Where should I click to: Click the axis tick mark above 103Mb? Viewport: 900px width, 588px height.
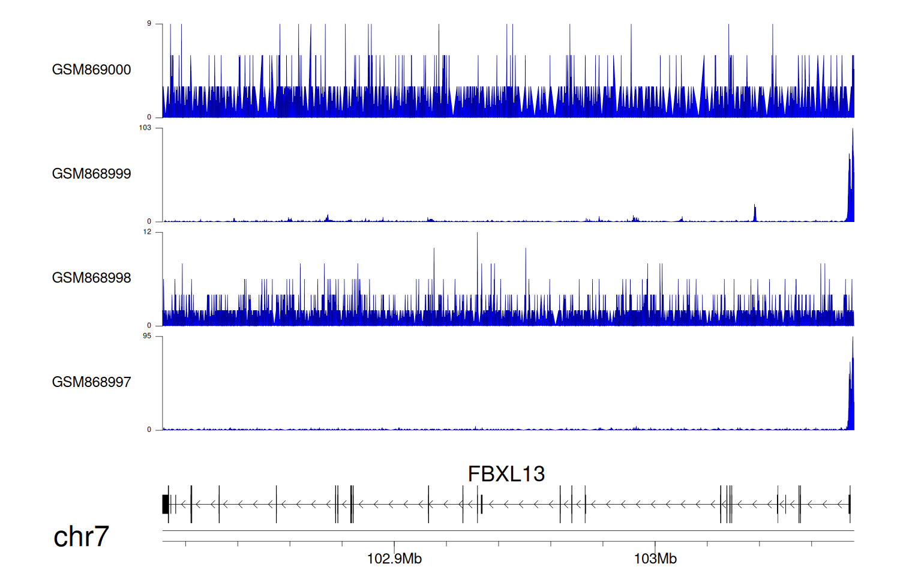coord(655,545)
